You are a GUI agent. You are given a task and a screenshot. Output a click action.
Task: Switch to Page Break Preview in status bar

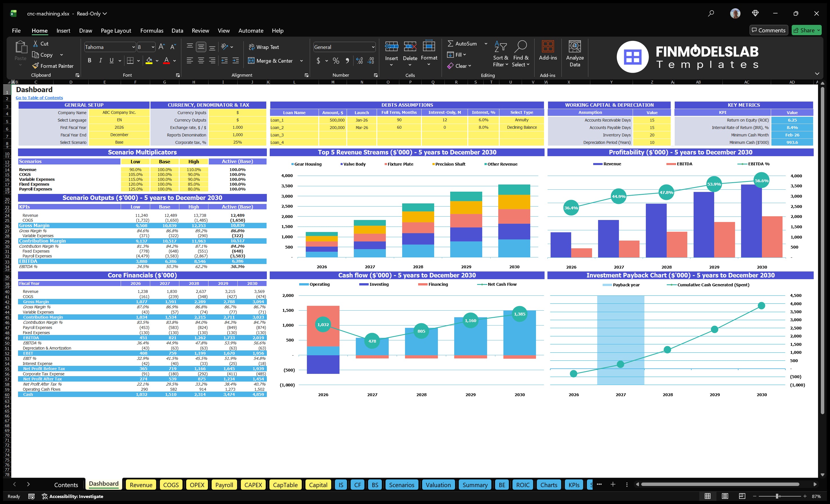tap(742, 496)
